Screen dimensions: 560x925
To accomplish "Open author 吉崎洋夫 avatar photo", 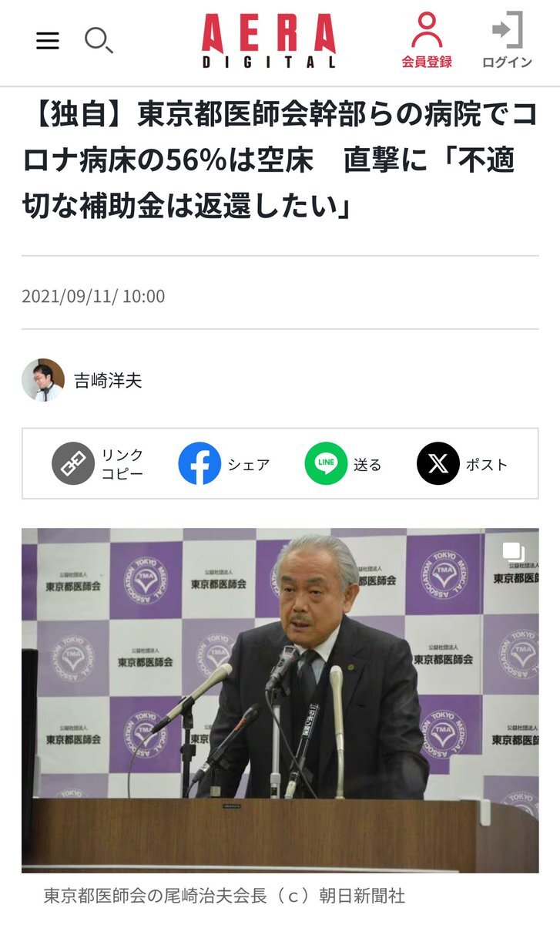I will 43,380.
